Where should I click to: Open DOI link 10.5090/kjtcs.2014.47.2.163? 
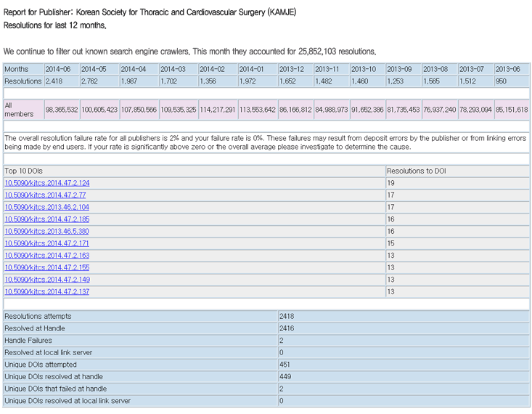[x=47, y=256]
